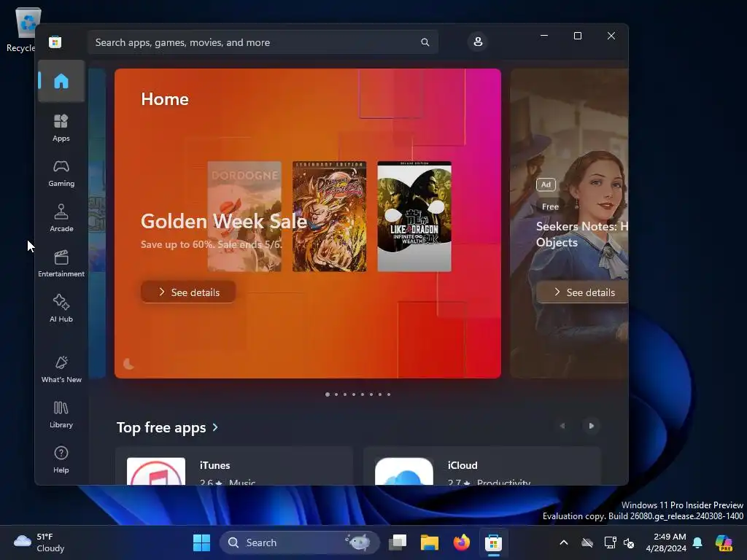Open the weather widget showing 51°F
This screenshot has width=747, height=560.
click(39, 542)
